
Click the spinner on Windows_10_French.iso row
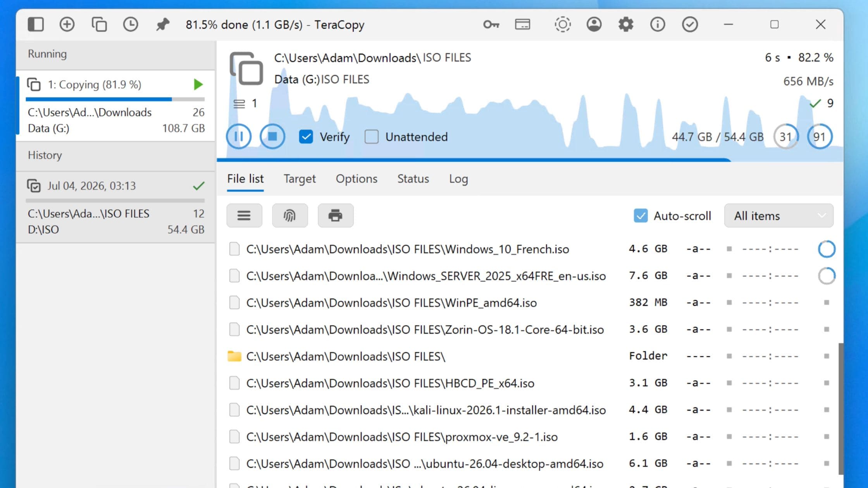coord(827,249)
